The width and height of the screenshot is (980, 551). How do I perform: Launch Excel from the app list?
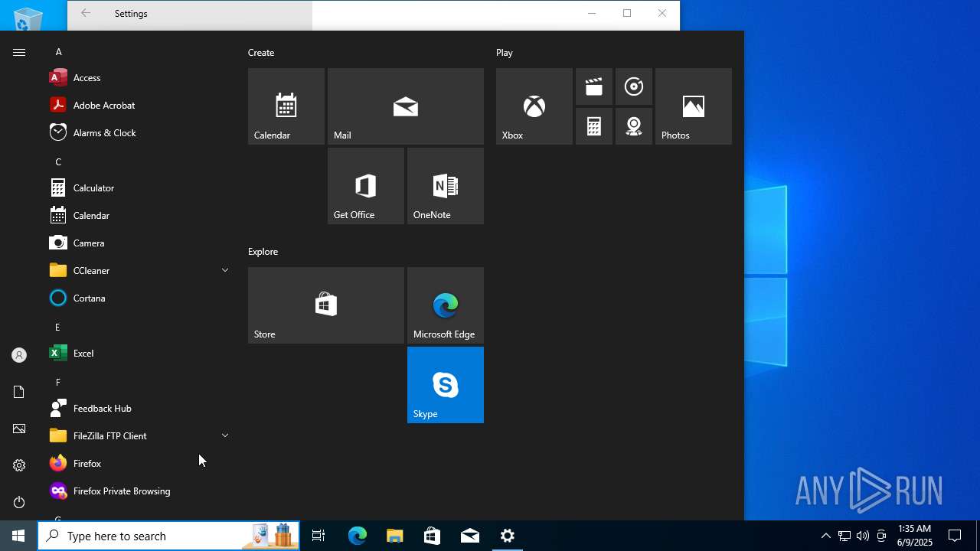tap(138, 353)
